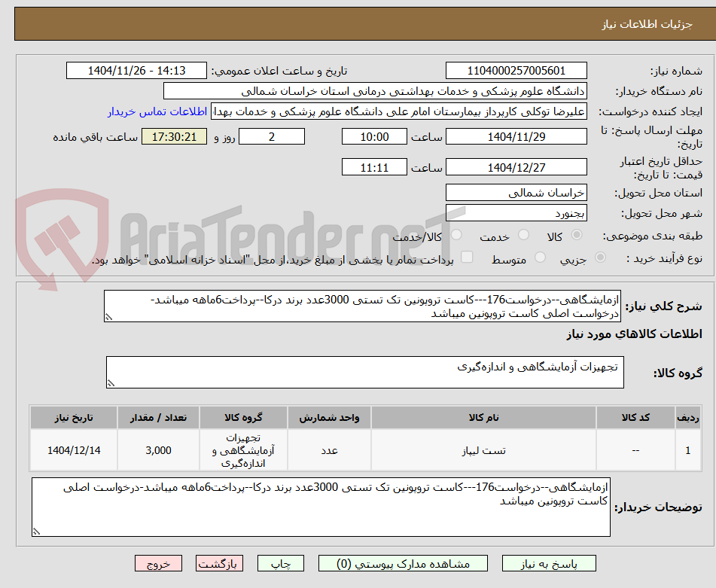Click resize handle of توضیحات خریدار box
The image size is (716, 588).
click(x=36, y=532)
